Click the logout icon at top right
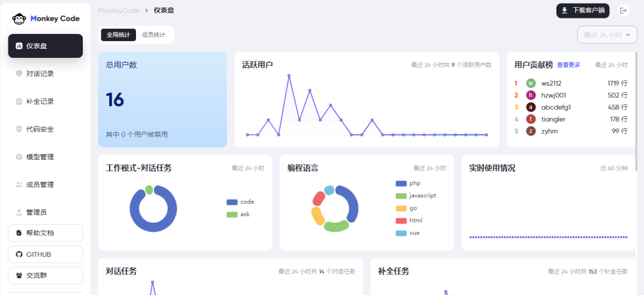 (x=624, y=10)
